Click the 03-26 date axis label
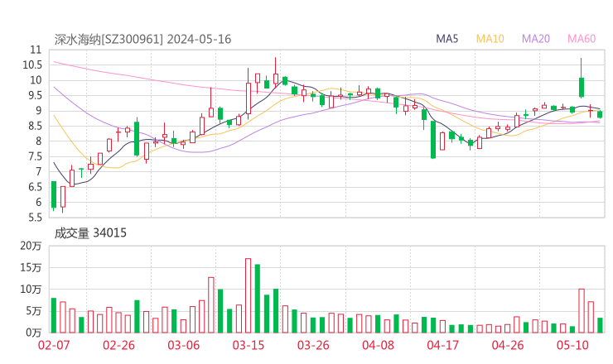Viewport: 613px width, 364px height. tap(313, 345)
